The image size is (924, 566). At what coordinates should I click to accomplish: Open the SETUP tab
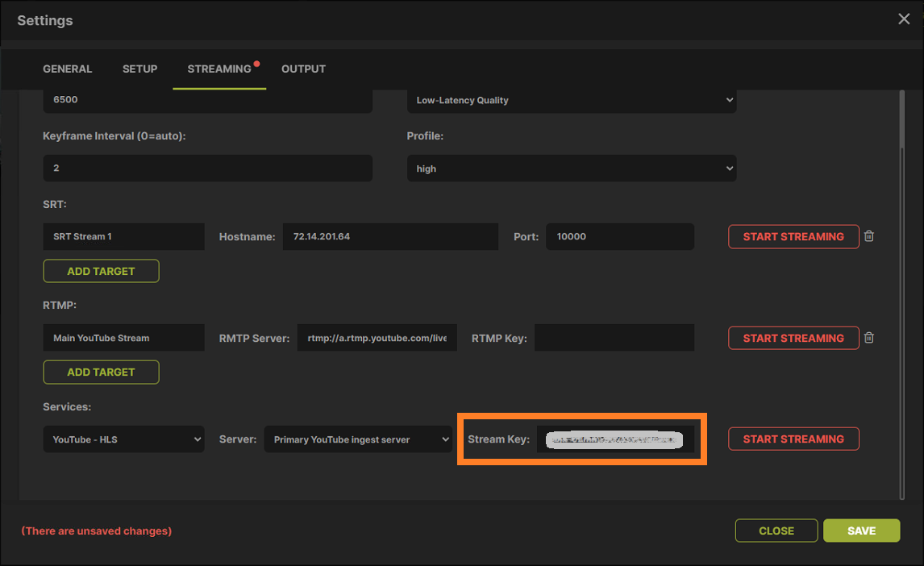point(139,69)
